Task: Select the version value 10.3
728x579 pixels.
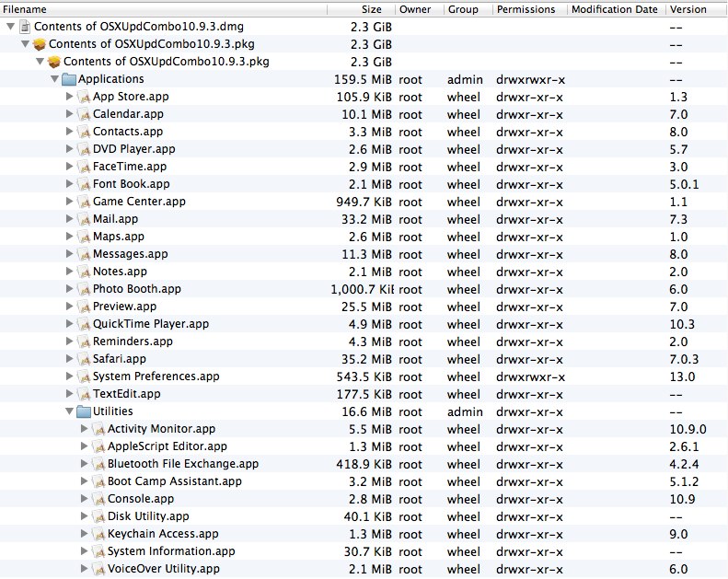Action: (x=682, y=325)
